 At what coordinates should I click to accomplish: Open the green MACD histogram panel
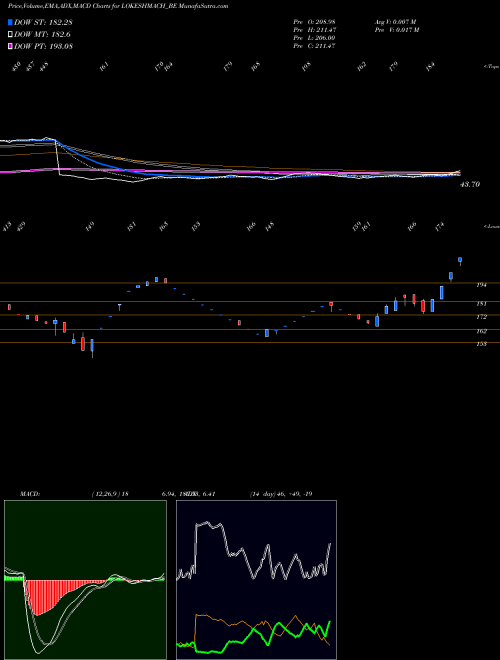coord(85,580)
